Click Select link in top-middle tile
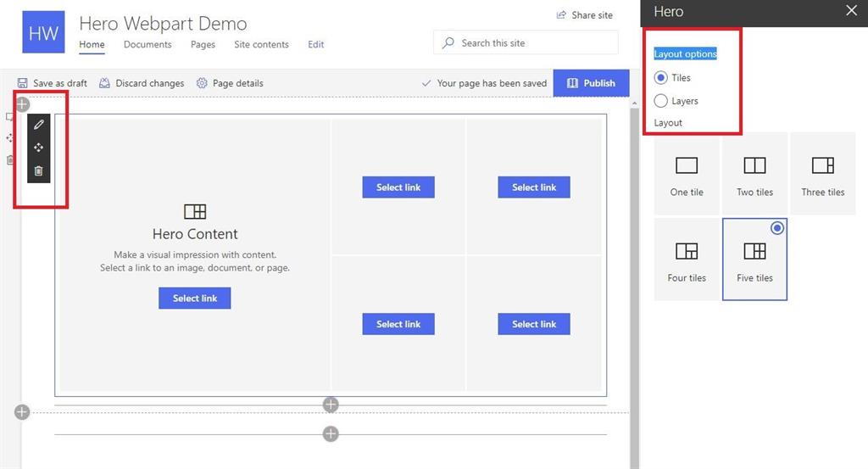Image resolution: width=868 pixels, height=469 pixels. [x=398, y=187]
